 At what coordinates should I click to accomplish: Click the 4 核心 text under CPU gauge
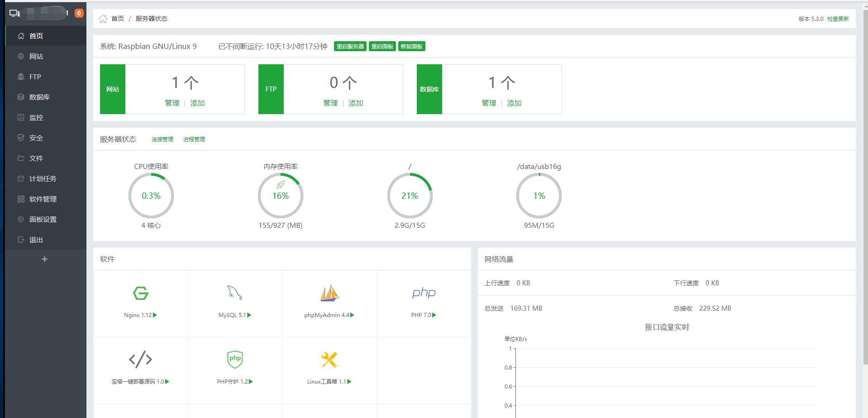pyautogui.click(x=151, y=226)
